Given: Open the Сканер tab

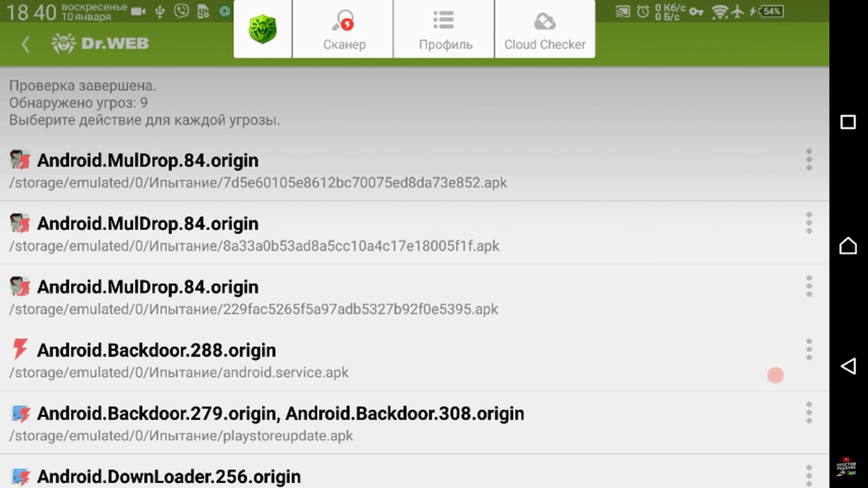Looking at the screenshot, I should [x=343, y=30].
